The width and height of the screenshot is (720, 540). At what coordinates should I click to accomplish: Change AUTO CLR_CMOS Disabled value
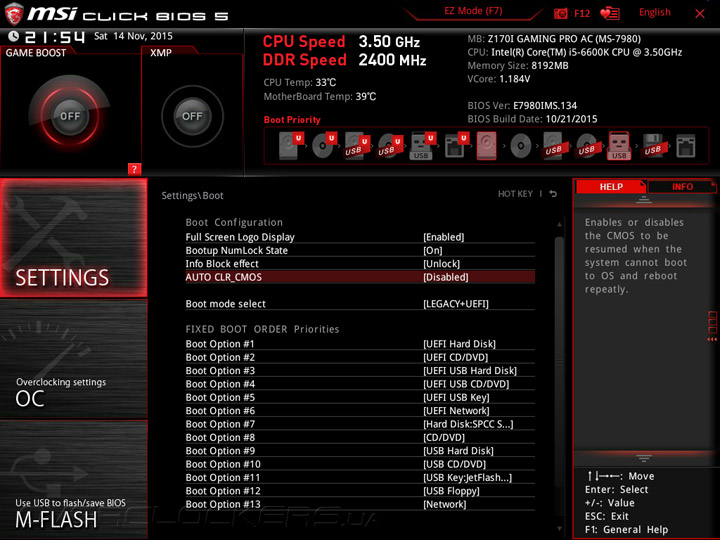tap(445, 277)
